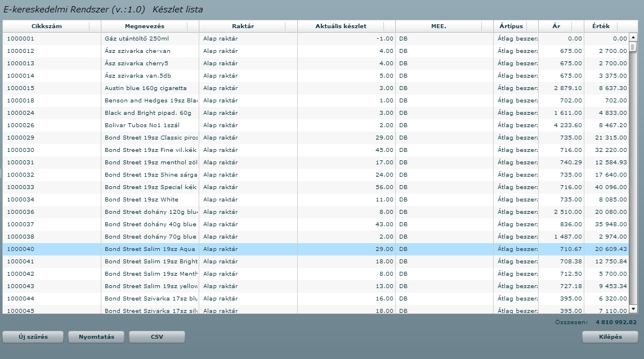Click item number 1000044
Image resolution: width=644 pixels, height=359 pixels.
(x=20, y=299)
